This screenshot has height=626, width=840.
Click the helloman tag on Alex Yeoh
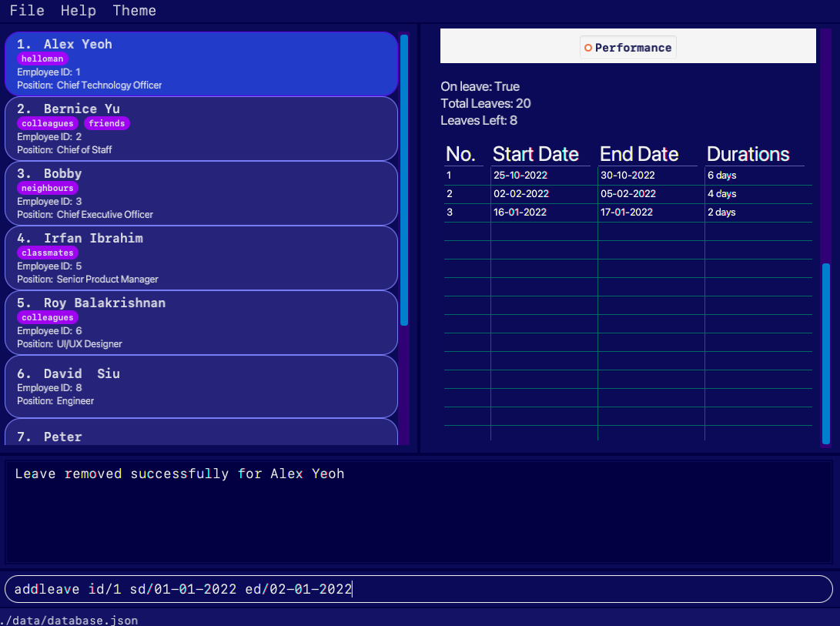point(42,59)
